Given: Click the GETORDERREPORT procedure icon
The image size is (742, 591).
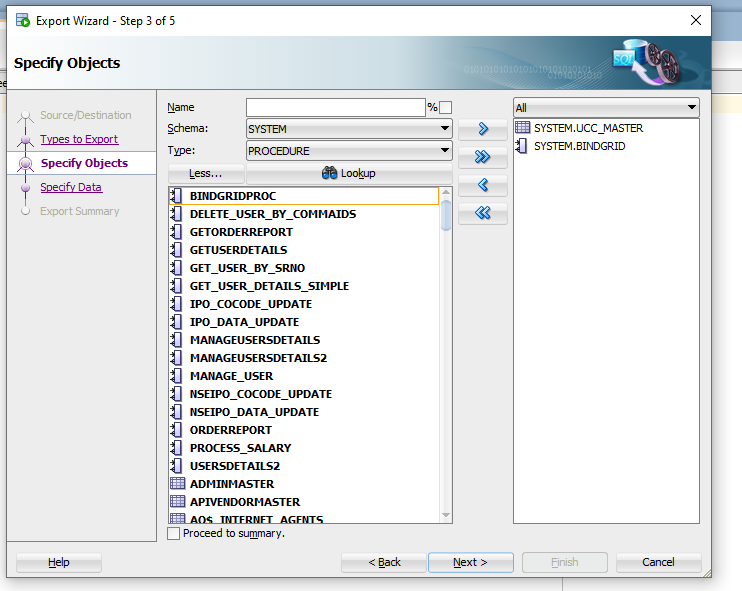Looking at the screenshot, I should tap(177, 232).
